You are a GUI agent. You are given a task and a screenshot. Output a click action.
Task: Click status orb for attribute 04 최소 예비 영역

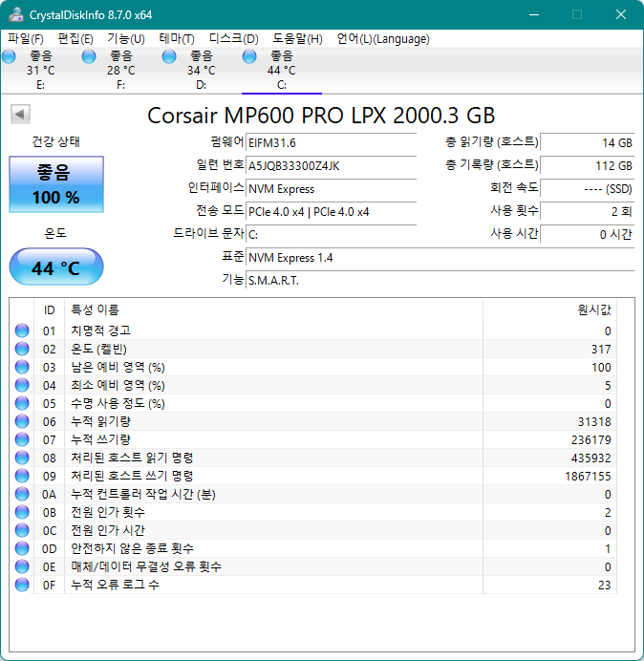point(22,385)
